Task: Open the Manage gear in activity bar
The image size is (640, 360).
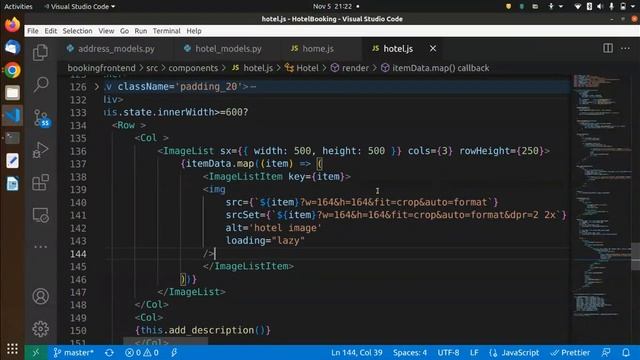Action: tap(40, 329)
